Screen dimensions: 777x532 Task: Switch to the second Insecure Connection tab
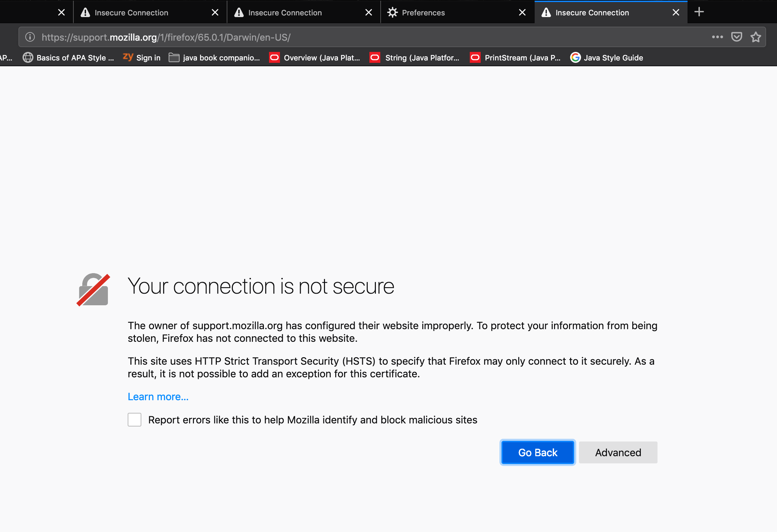tap(303, 13)
